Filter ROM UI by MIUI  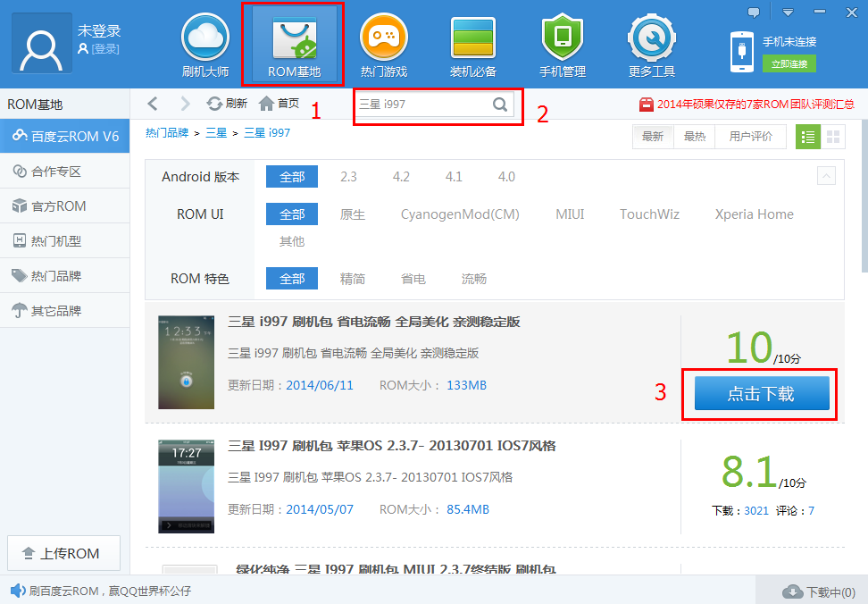tap(570, 214)
